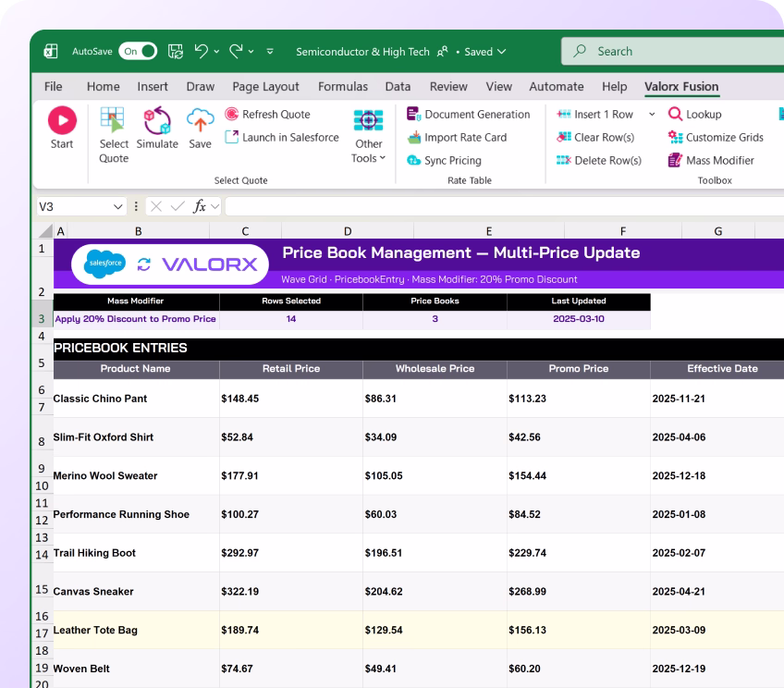The height and width of the screenshot is (688, 784).
Task: Select Wholesale Price cell $105.05
Action: [x=435, y=475]
